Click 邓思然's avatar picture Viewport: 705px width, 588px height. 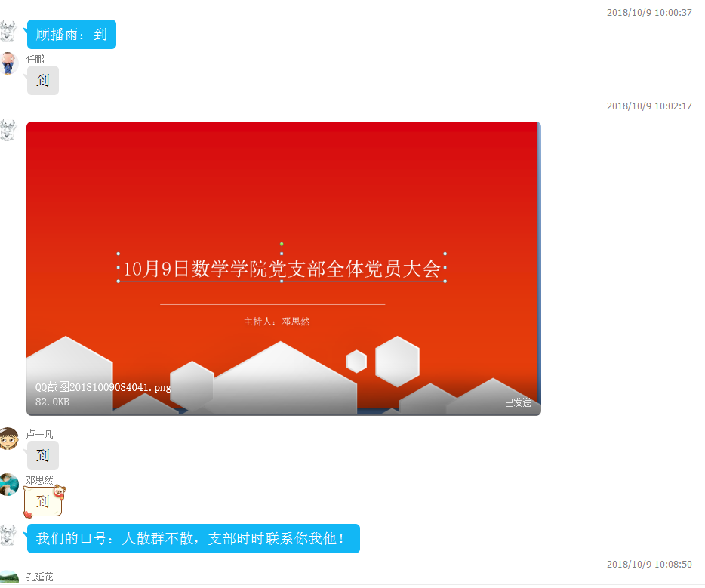(x=8, y=484)
